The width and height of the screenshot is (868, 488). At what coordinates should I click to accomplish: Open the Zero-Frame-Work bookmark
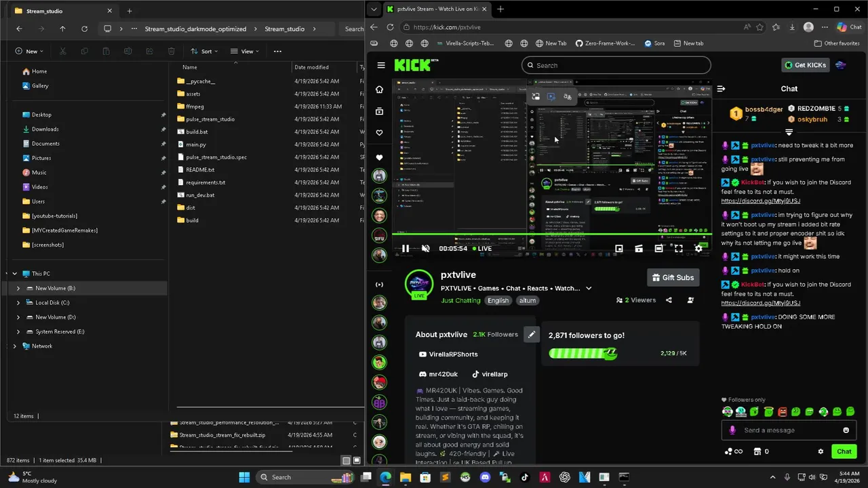point(605,43)
